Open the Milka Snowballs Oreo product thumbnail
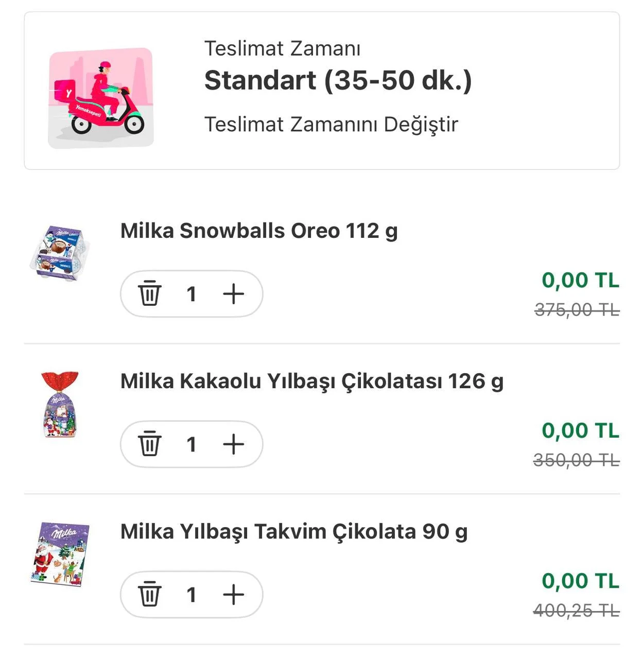The height and width of the screenshot is (659, 644). pos(60,253)
